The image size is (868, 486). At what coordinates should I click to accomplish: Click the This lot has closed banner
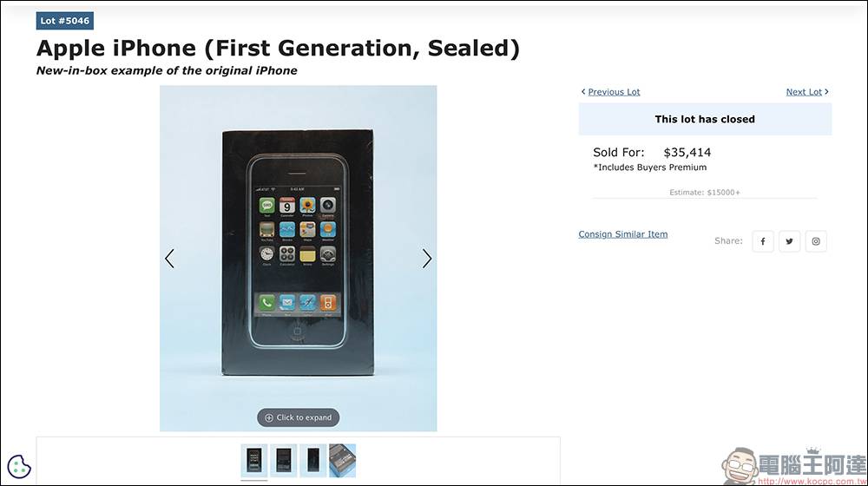705,119
